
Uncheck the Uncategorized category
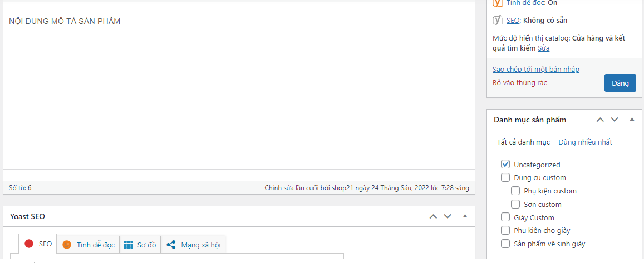pyautogui.click(x=505, y=165)
